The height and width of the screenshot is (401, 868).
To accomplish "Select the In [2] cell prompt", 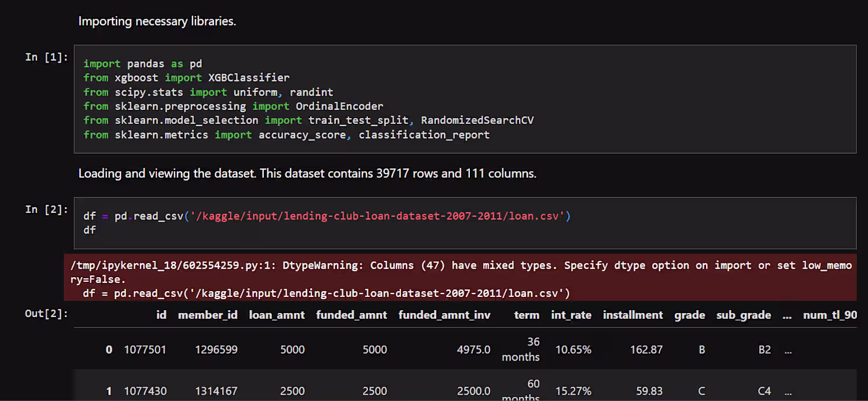I will click(47, 209).
